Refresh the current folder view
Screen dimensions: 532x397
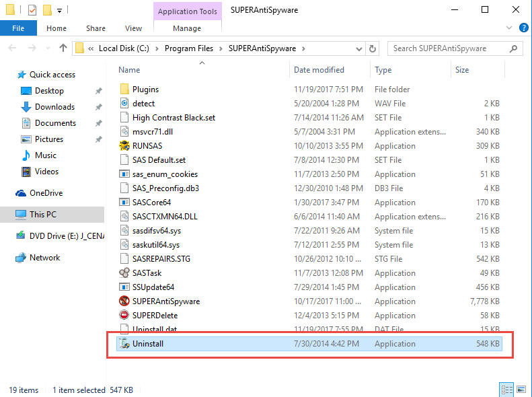373,48
